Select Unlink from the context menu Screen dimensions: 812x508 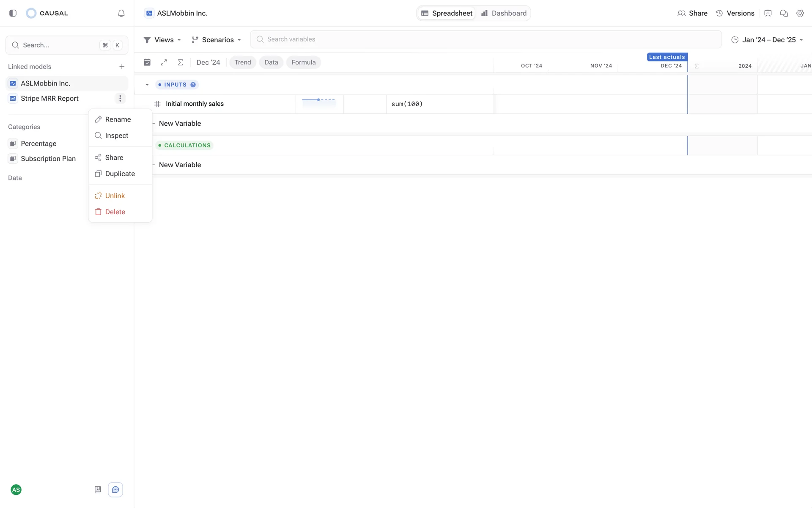[x=115, y=196]
